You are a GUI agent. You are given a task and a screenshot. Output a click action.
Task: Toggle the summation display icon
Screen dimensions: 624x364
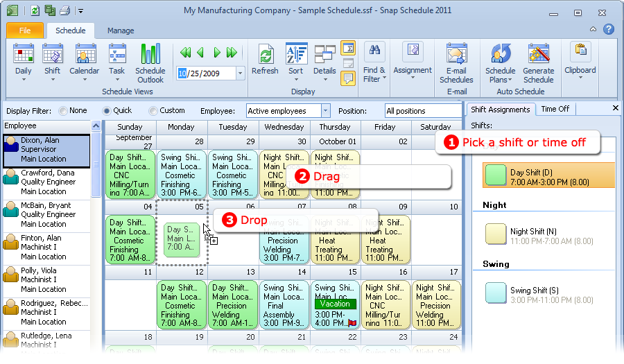tap(348, 49)
